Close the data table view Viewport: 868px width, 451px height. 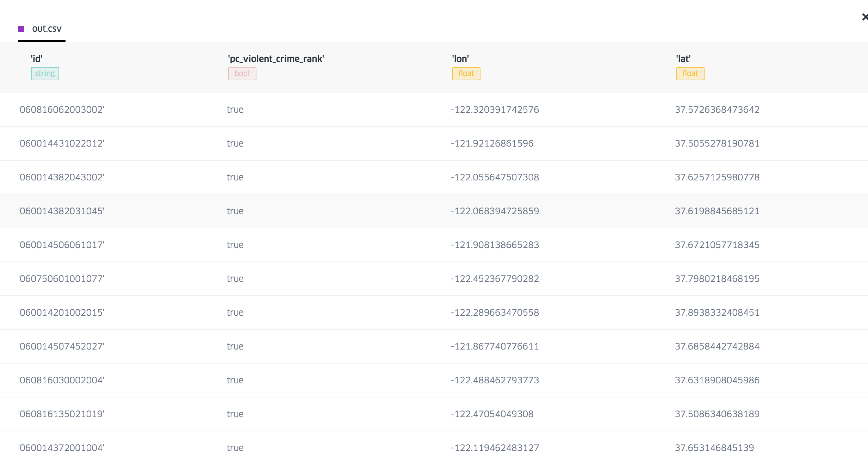click(864, 17)
